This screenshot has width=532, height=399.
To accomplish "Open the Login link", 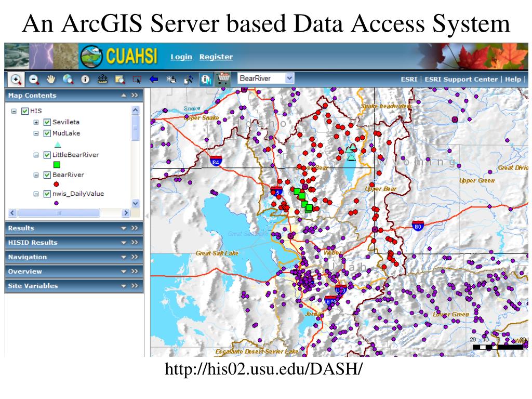I will pos(181,57).
